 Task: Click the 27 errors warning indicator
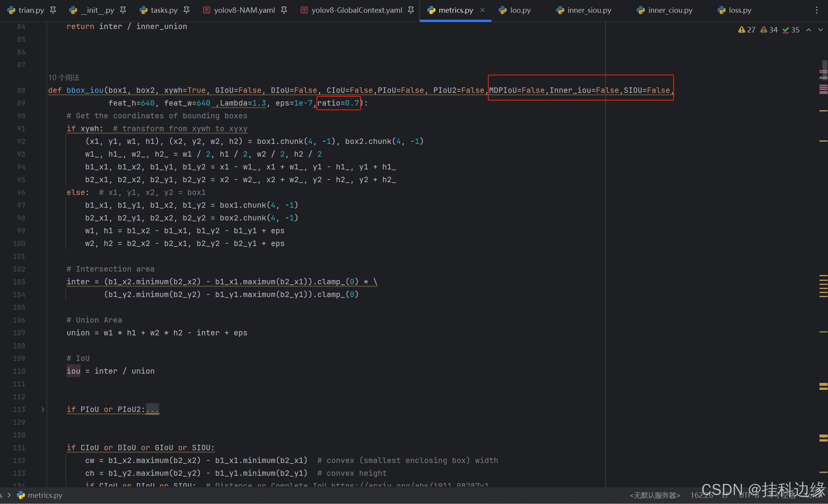747,30
